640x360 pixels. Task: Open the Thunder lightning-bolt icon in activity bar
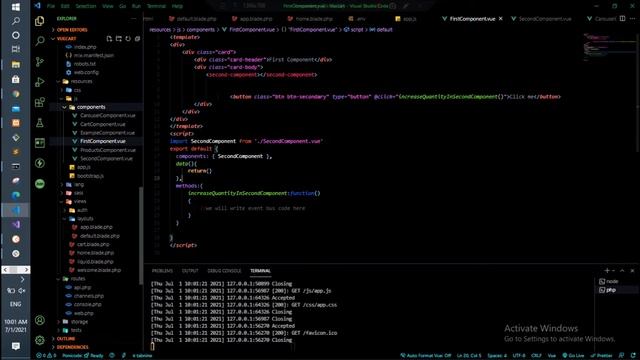[40, 163]
